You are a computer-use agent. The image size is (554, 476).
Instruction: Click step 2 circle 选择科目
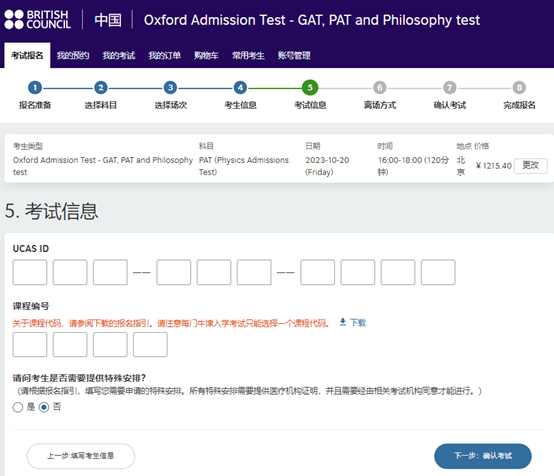coord(101,88)
